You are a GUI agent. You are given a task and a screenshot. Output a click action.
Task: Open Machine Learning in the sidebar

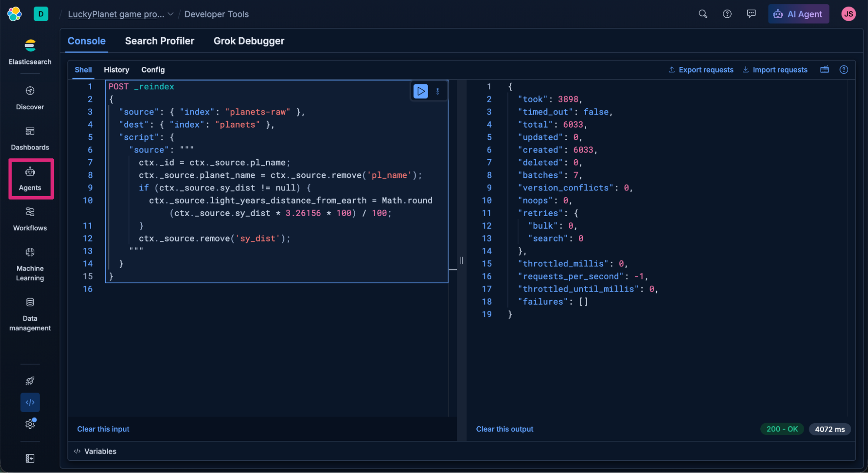(x=30, y=264)
